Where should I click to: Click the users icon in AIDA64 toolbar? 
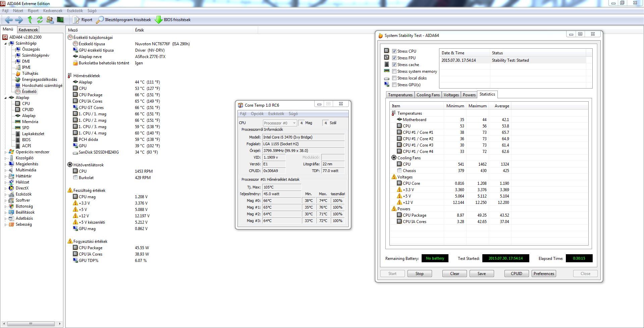coord(50,20)
